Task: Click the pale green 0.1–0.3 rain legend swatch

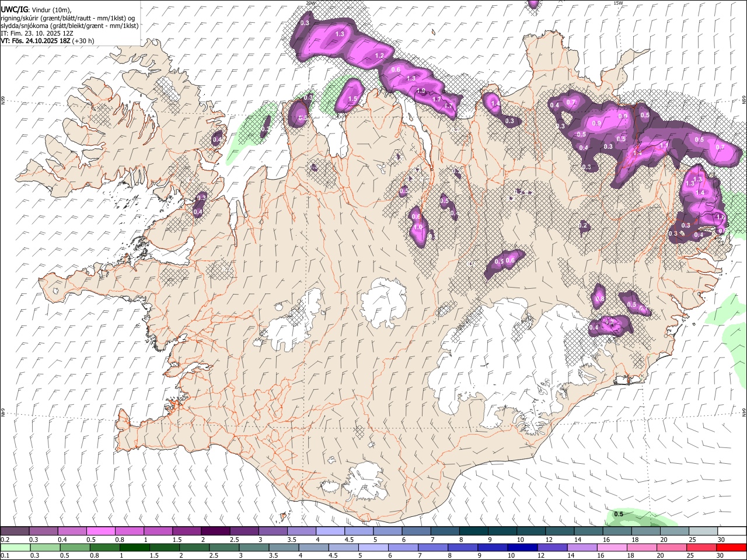Action: (15, 547)
